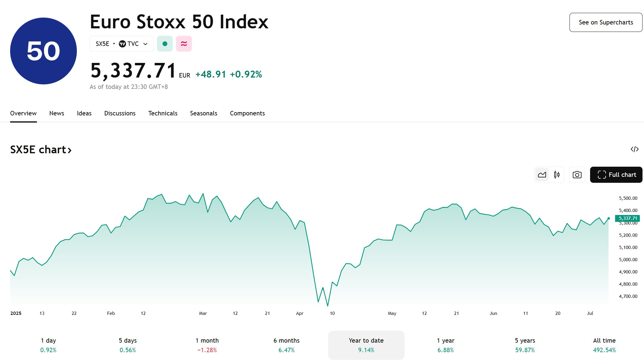Select the All time range
Viewport: 644px width, 362px height.
[604, 345]
